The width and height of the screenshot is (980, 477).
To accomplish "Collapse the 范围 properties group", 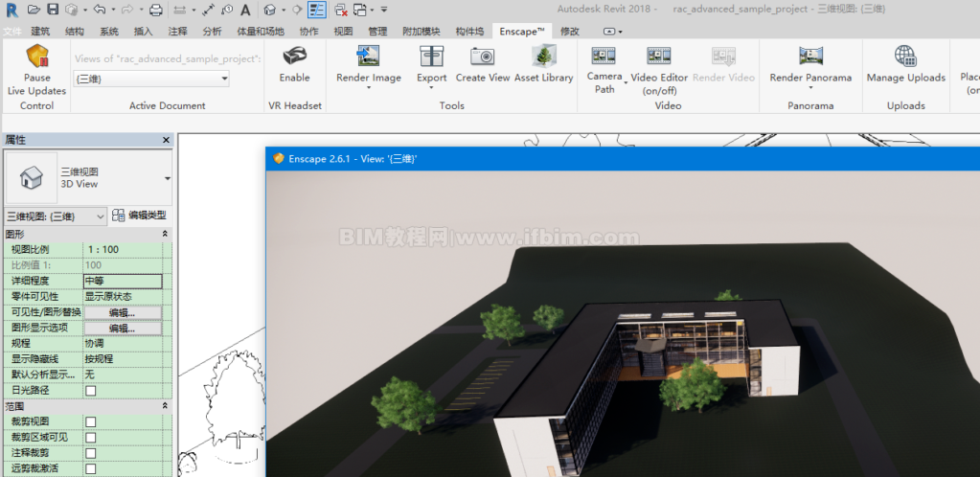I will click(x=165, y=406).
